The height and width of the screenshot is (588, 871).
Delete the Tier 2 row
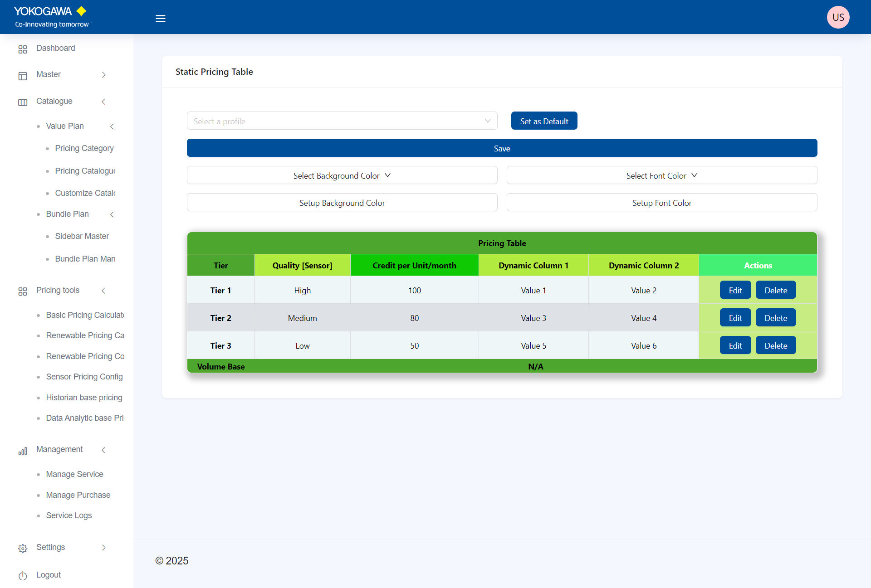pos(775,318)
